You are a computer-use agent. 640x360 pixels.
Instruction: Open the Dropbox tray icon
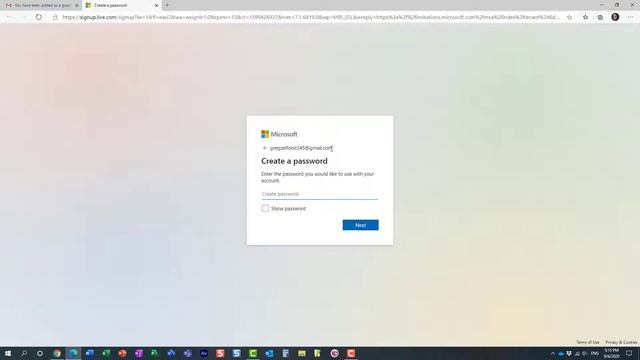[x=569, y=353]
